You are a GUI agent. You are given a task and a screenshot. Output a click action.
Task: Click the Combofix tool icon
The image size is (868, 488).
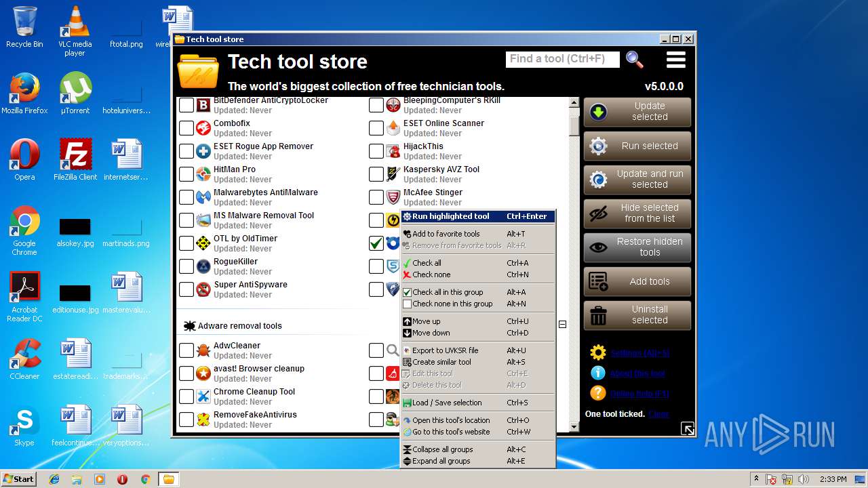click(x=203, y=128)
